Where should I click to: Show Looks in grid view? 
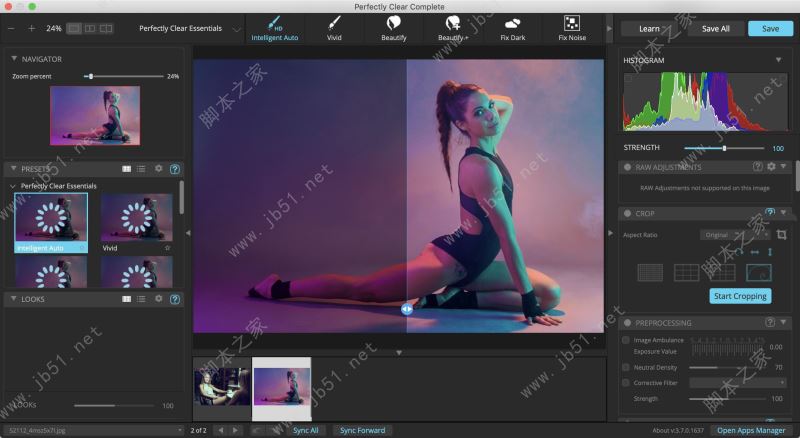pyautogui.click(x=127, y=299)
